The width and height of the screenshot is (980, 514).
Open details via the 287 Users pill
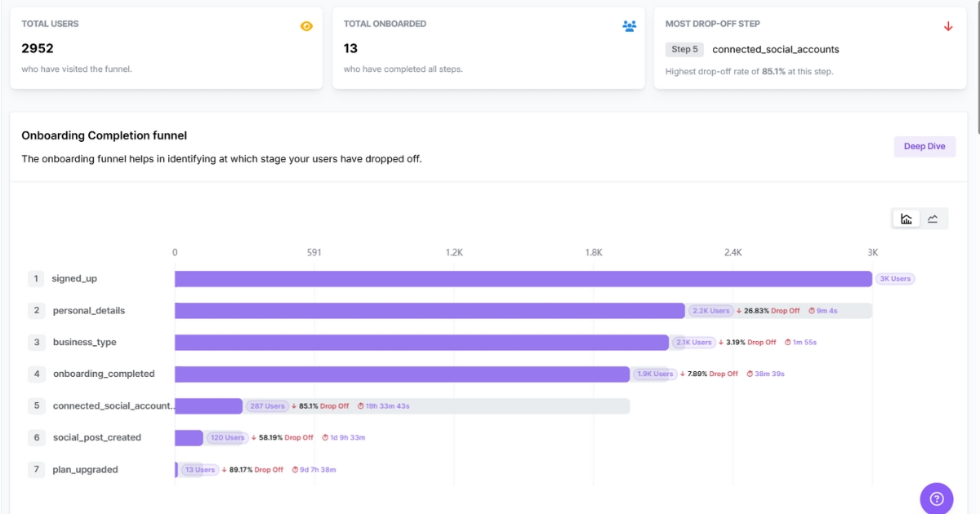click(x=268, y=405)
